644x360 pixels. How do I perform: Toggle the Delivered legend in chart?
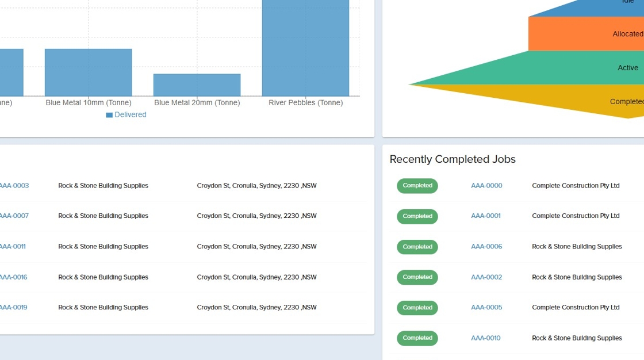126,115
